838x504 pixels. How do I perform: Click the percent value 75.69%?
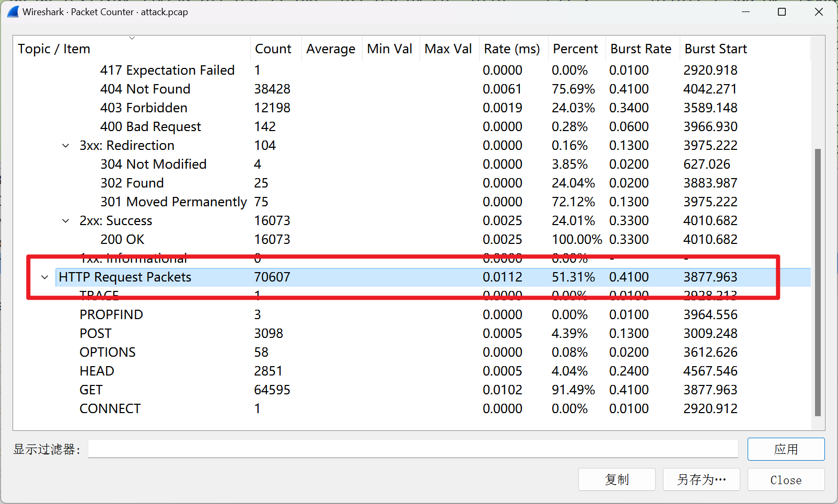point(574,89)
